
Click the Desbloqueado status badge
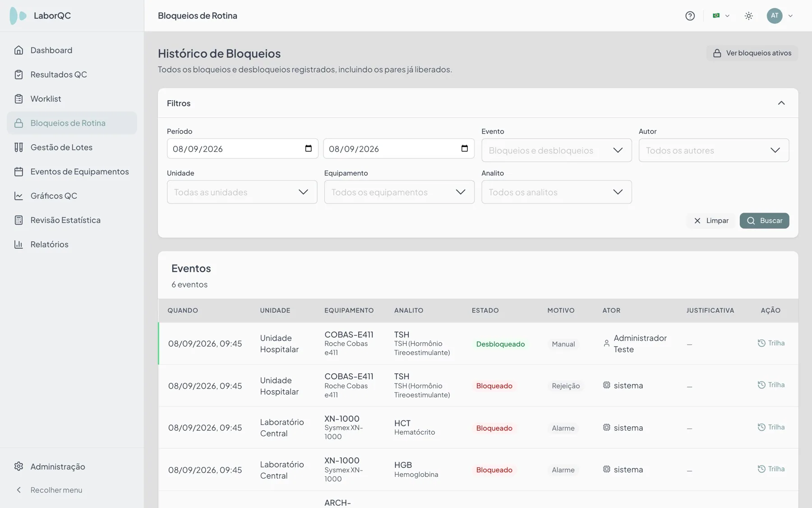click(500, 344)
